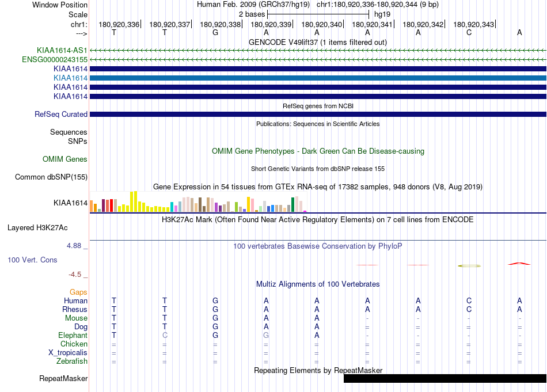Image resolution: width=547 pixels, height=392 pixels.
Task: Open the PhyloP basewise conservation title
Action: tap(318, 246)
